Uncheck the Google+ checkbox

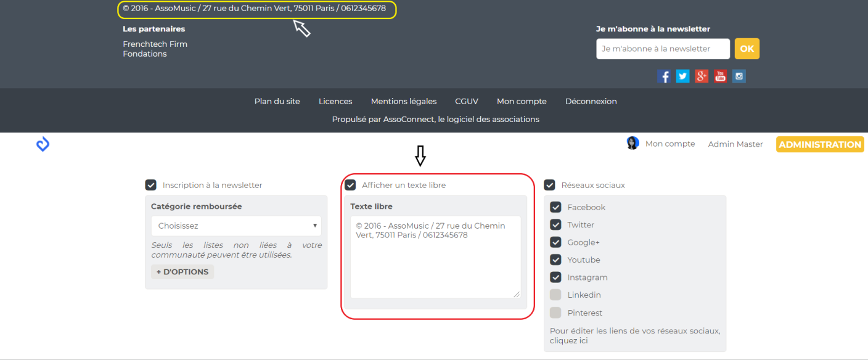[555, 242]
